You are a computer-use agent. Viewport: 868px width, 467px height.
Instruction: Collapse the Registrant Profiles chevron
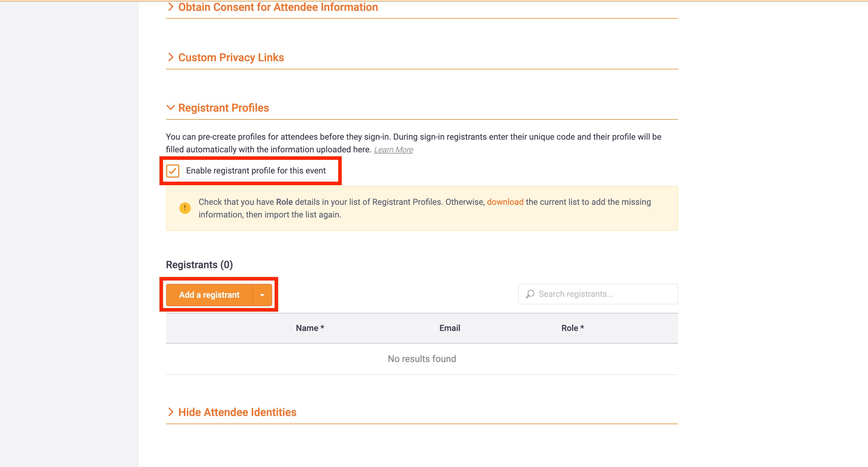coord(171,108)
